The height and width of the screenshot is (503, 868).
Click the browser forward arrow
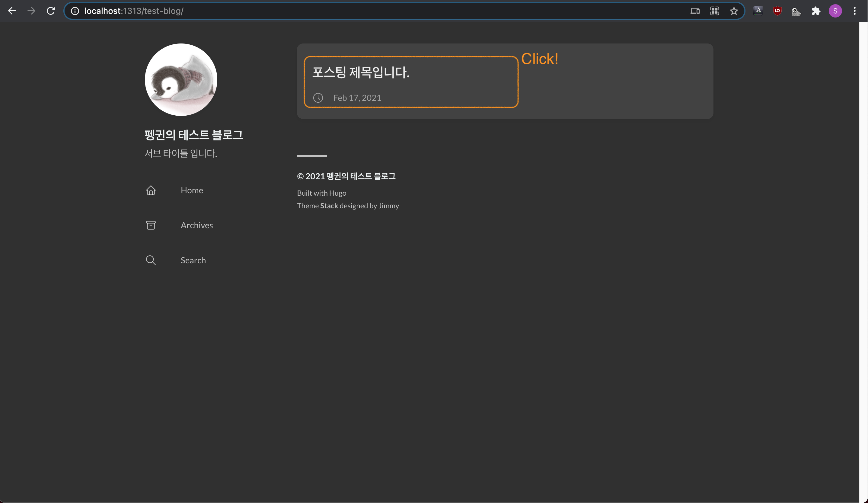coord(31,11)
